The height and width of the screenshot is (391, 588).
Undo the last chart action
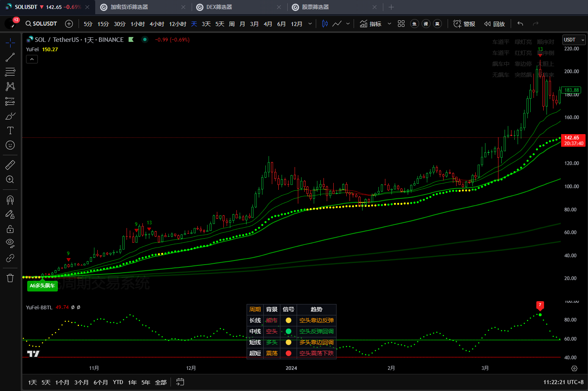(x=520, y=24)
